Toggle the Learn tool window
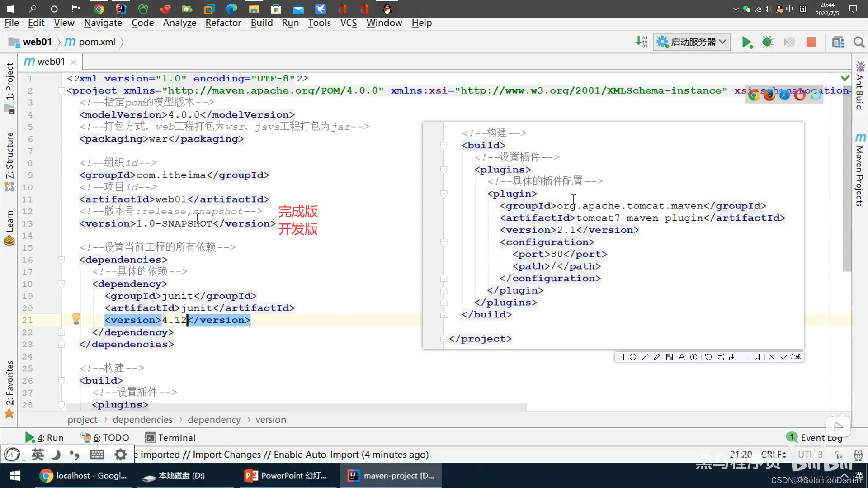The image size is (868, 488). 9,228
